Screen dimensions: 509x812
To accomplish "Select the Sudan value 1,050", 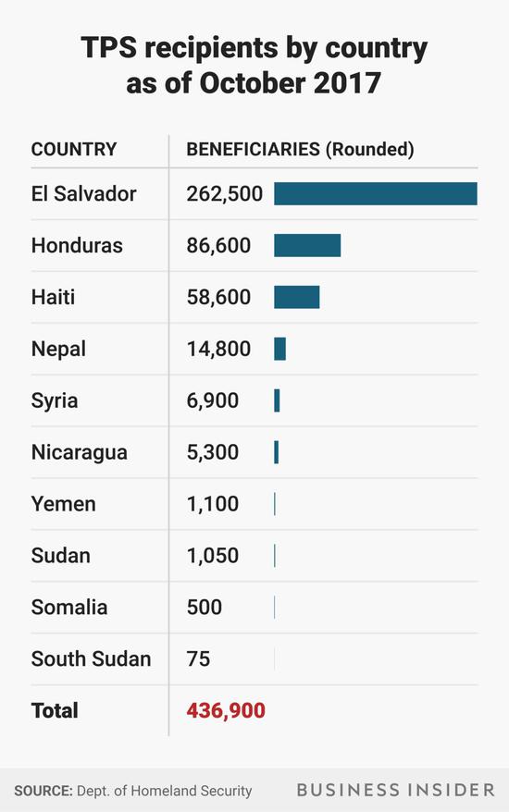I will pos(213,556).
